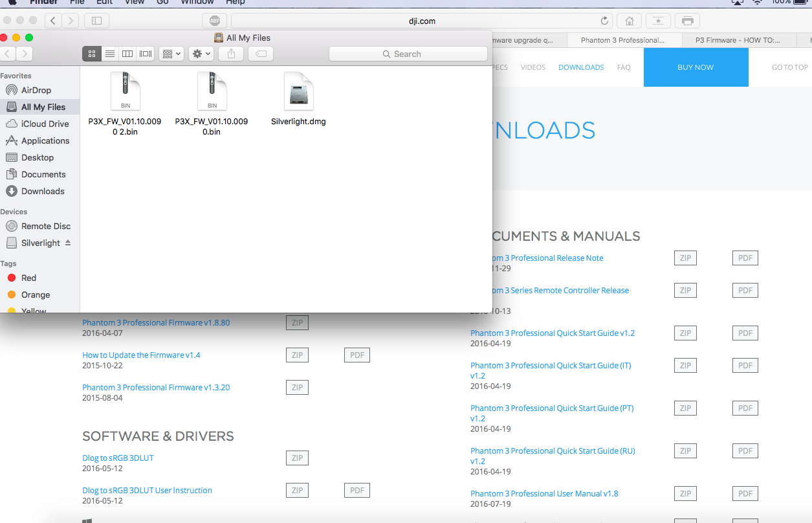Open Quick Start Guide (IT) v1.2 link
Screen dimensions: 812x523
(x=551, y=370)
